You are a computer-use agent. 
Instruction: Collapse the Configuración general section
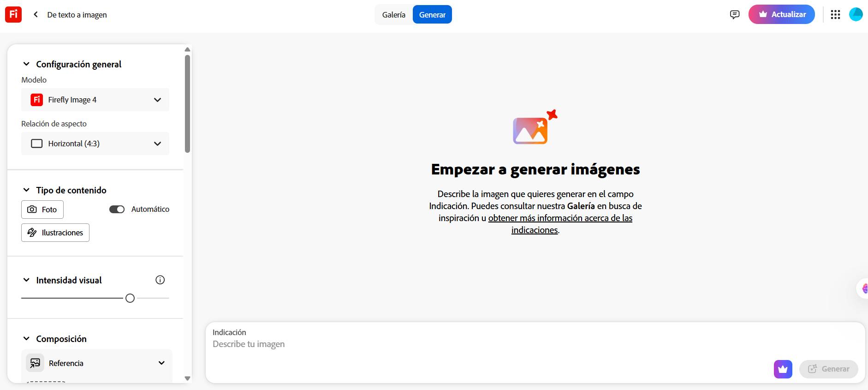[26, 64]
